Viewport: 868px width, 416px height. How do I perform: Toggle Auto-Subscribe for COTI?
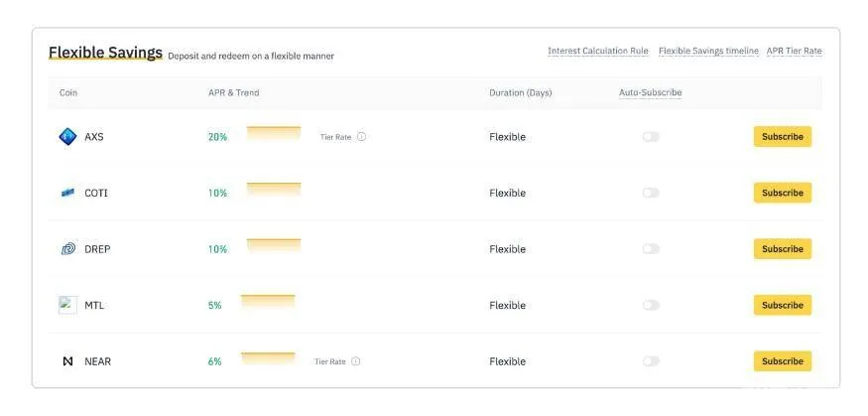651,193
